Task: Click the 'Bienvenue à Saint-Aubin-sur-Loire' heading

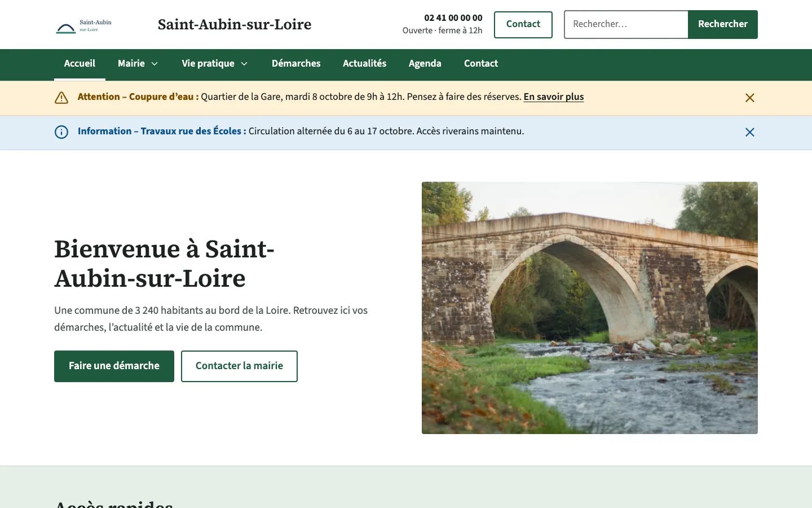Action: coord(164,264)
